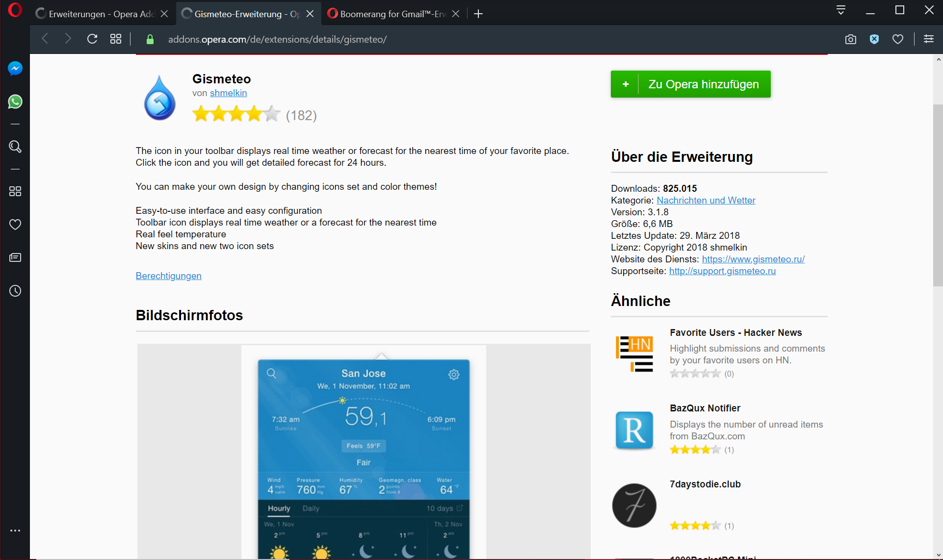Open Speed Dial from the sidebar
The width and height of the screenshot is (943, 560).
15,191
